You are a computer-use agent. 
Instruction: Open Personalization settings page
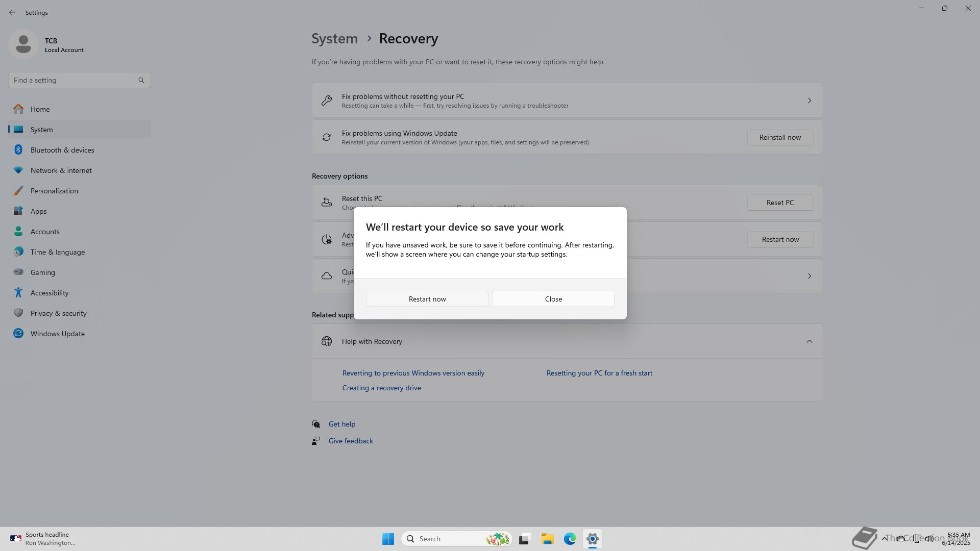(54, 191)
